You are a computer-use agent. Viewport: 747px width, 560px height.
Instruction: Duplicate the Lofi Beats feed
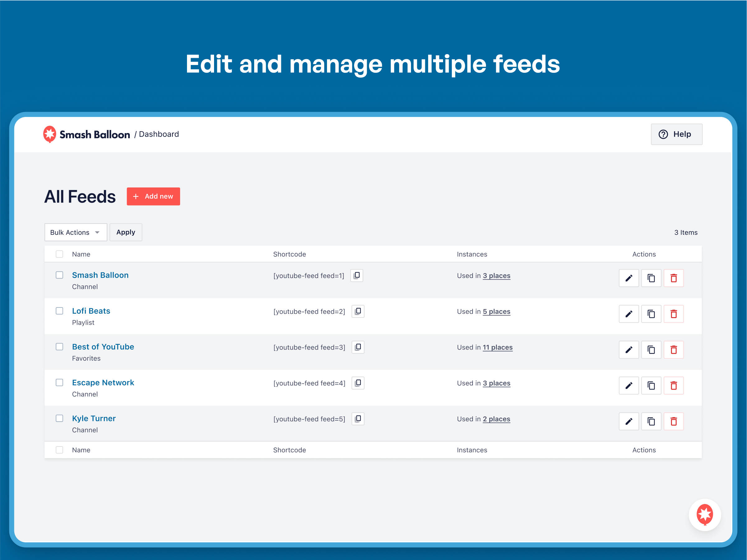pyautogui.click(x=651, y=314)
